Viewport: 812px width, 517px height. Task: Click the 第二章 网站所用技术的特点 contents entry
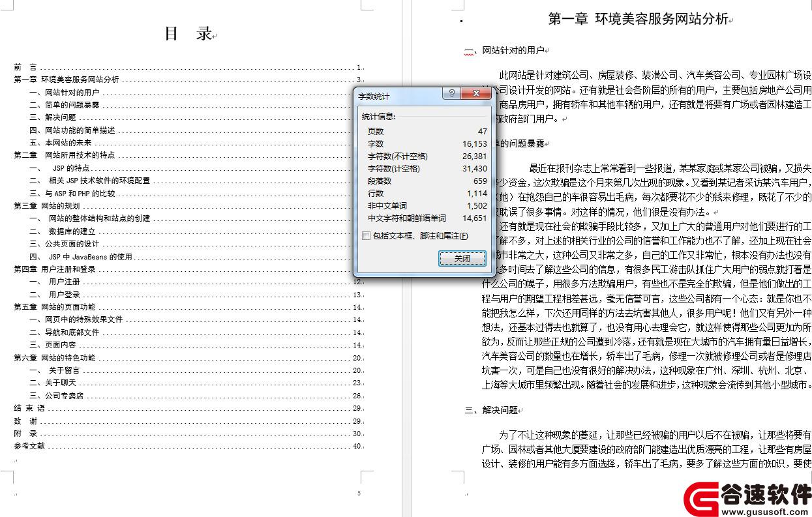188,155
